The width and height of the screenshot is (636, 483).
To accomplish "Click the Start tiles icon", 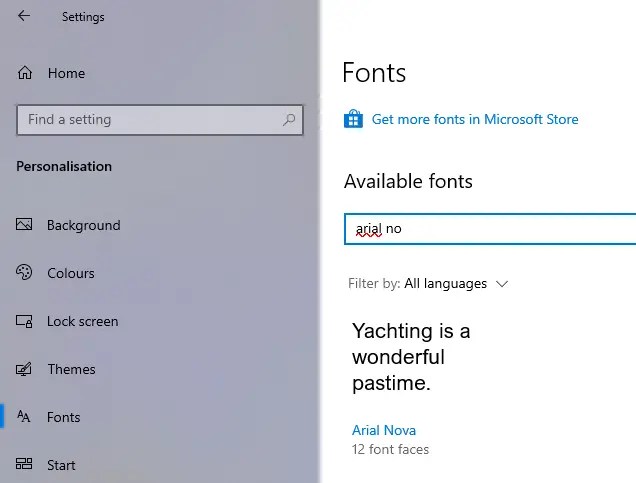I will coord(24,464).
